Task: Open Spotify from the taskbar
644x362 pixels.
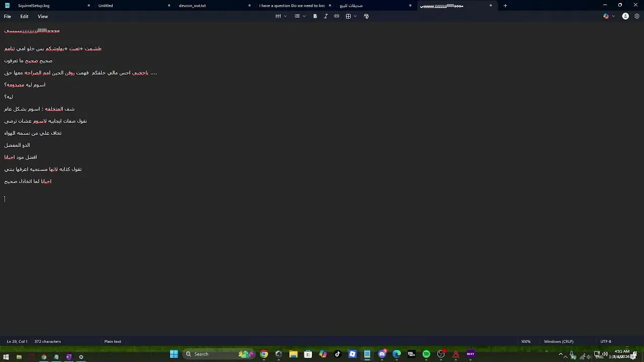Action: (x=426, y=354)
